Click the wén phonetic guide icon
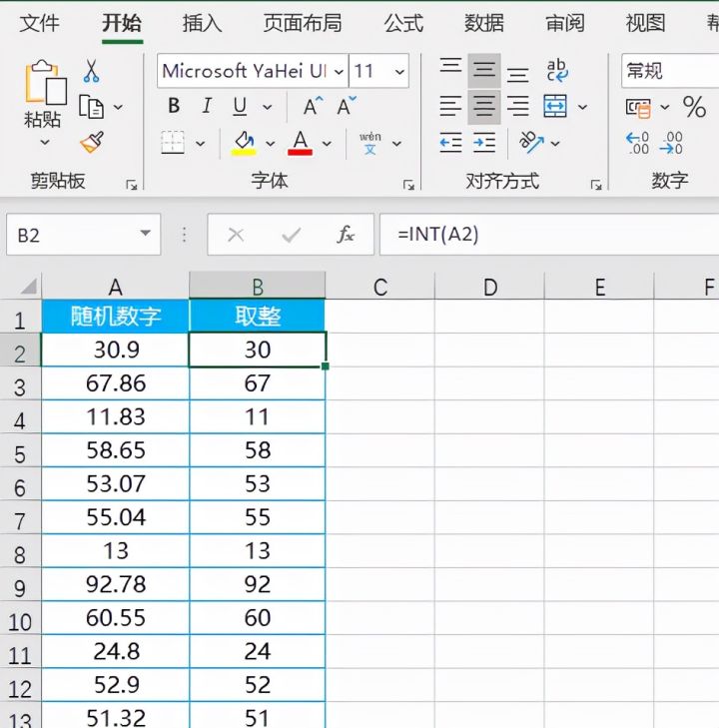The height and width of the screenshot is (728, 719). [x=369, y=143]
